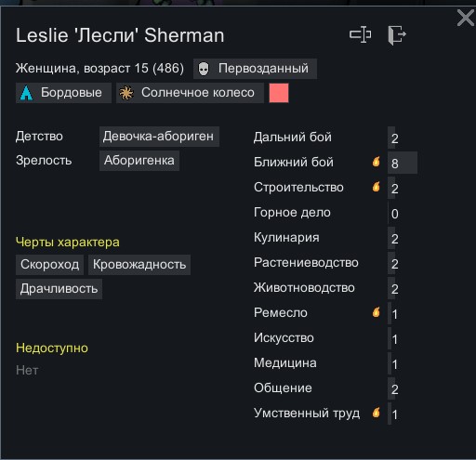Click the pink favorite color swatch
The image size is (476, 460).
(279, 93)
